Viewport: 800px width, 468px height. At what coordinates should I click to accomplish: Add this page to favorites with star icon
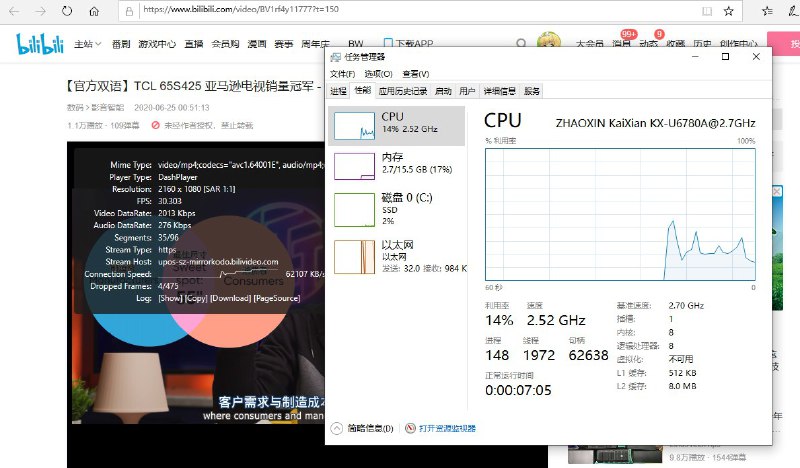[x=729, y=11]
